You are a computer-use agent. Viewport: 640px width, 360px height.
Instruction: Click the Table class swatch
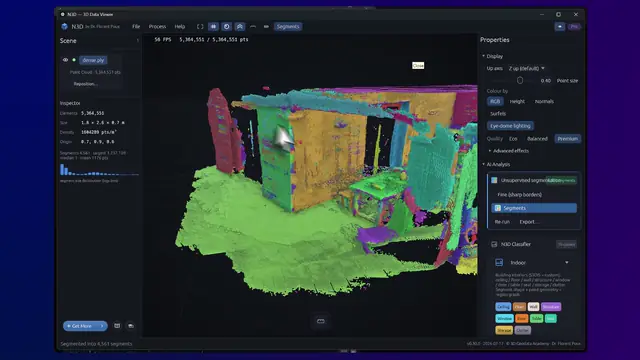pos(536,318)
